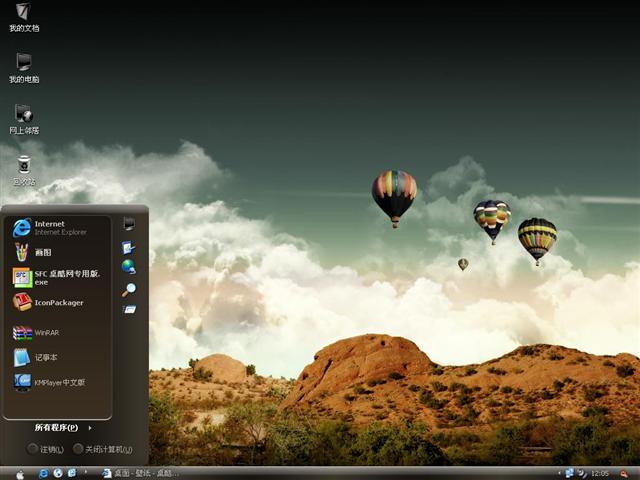Select the recycle bin desktop icon
The image size is (640, 480).
click(23, 169)
